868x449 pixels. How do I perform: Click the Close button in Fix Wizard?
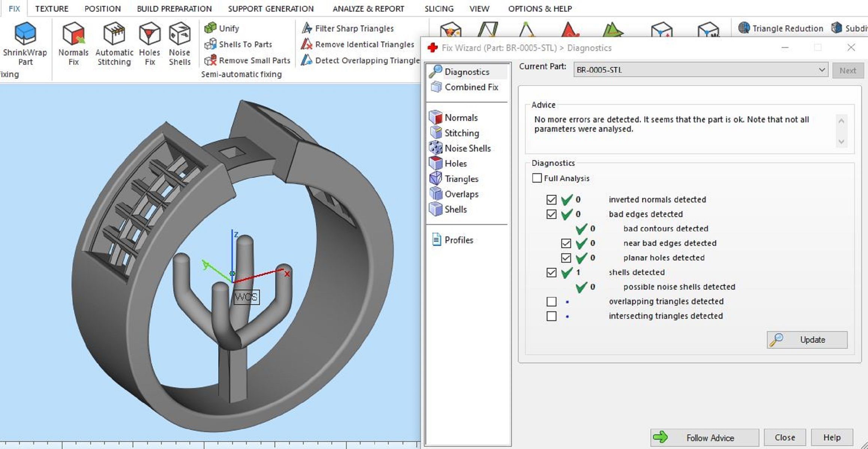coord(785,437)
